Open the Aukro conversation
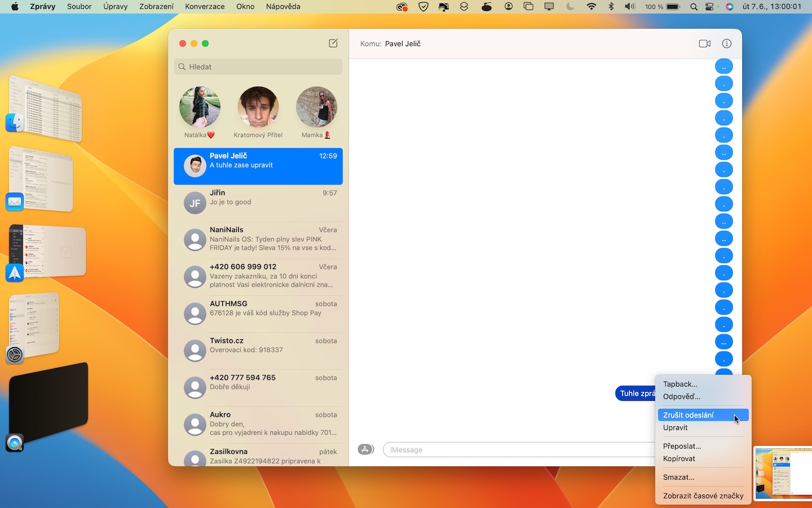 258,424
